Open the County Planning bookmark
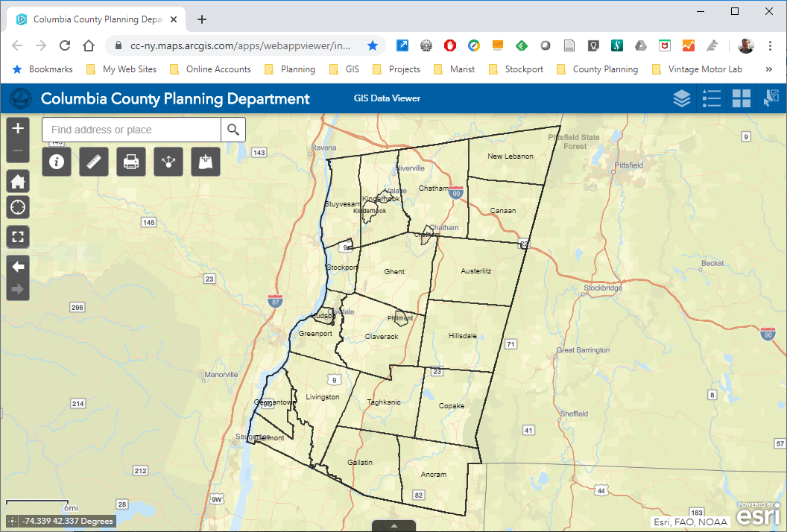The width and height of the screenshot is (787, 532). (597, 69)
